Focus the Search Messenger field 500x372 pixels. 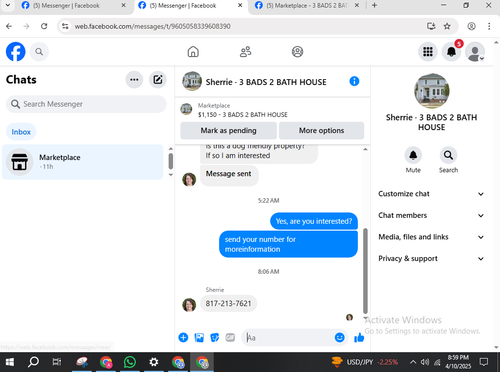point(86,104)
